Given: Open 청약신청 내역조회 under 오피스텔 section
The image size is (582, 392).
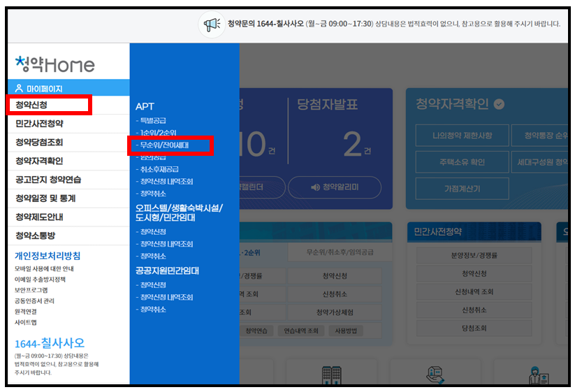Looking at the screenshot, I should point(164,244).
